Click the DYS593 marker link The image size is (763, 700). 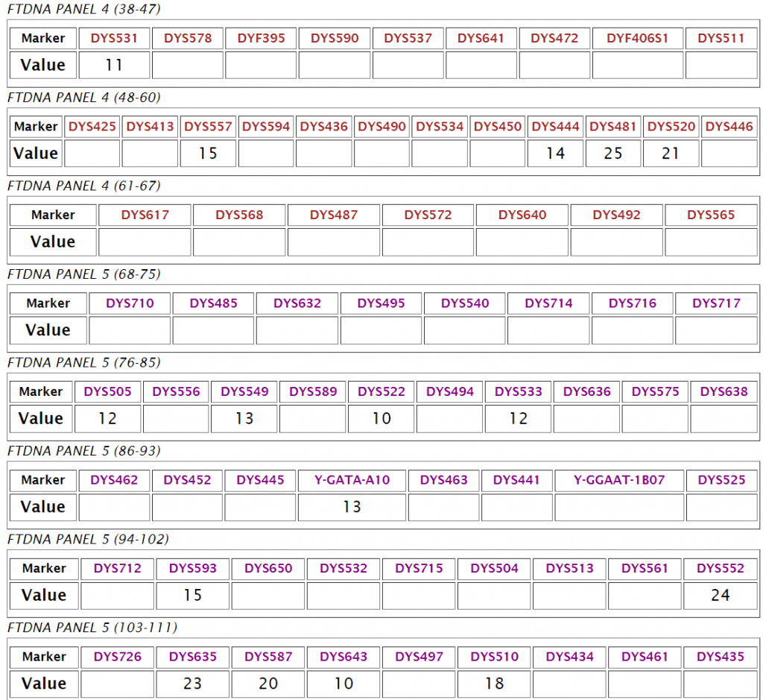(192, 568)
